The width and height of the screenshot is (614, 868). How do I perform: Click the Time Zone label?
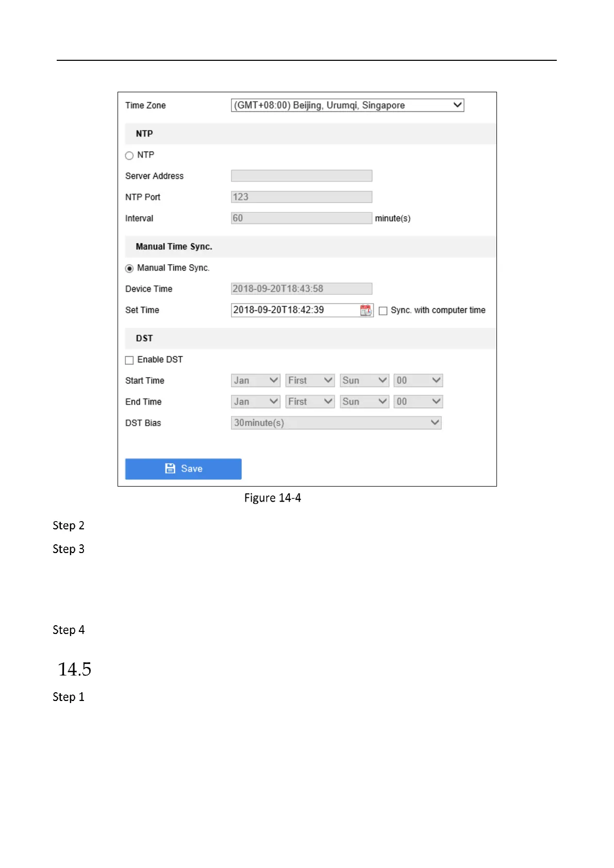point(145,105)
